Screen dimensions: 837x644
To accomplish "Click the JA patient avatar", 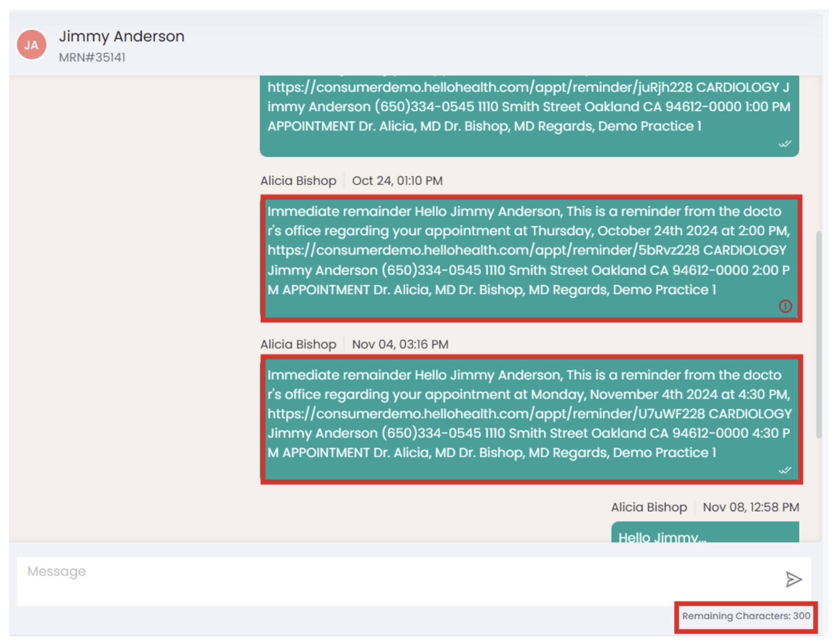I will (x=31, y=45).
